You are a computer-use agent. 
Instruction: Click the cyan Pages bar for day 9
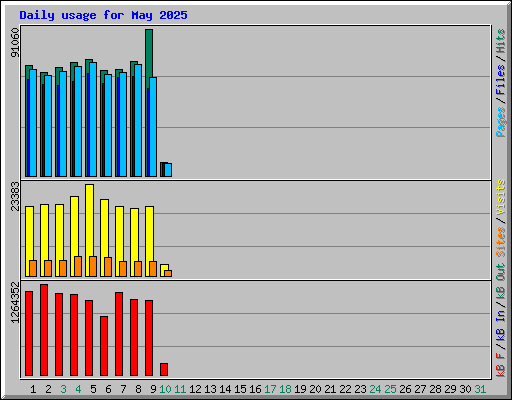pos(153,127)
